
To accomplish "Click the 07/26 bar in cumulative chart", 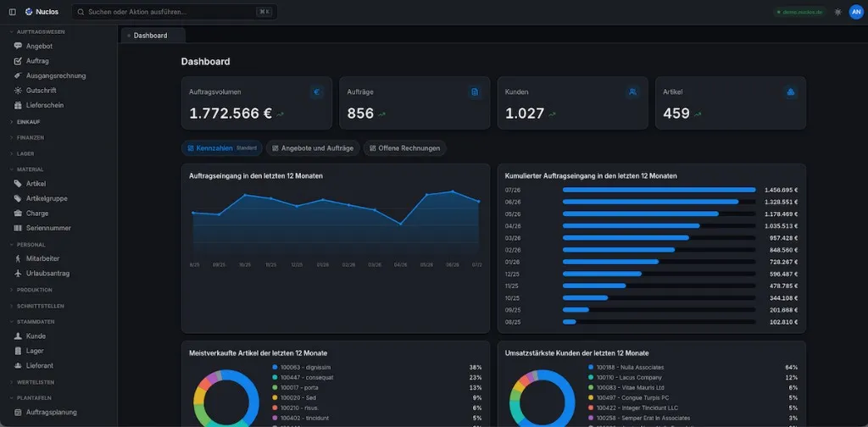I will 659,190.
